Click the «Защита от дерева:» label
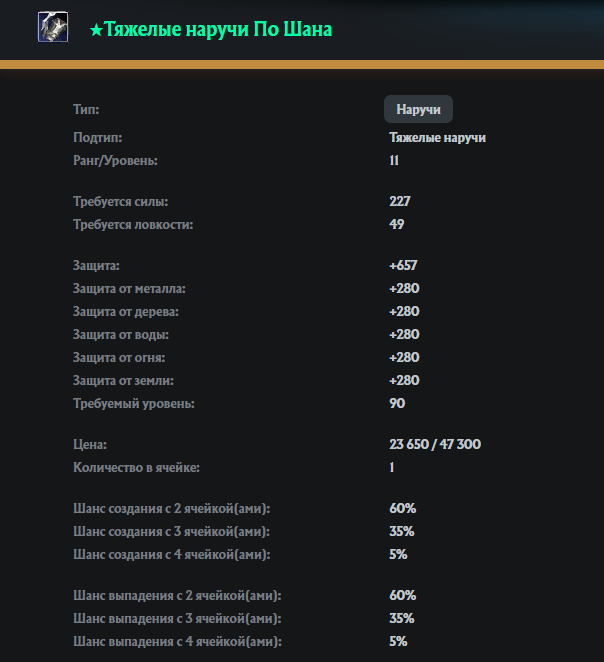 126,311
